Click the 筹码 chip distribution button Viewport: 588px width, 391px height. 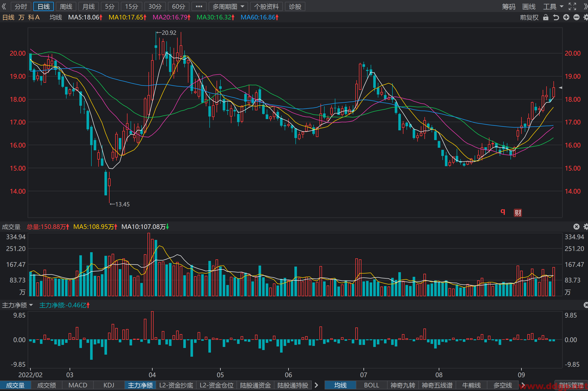pyautogui.click(x=508, y=6)
